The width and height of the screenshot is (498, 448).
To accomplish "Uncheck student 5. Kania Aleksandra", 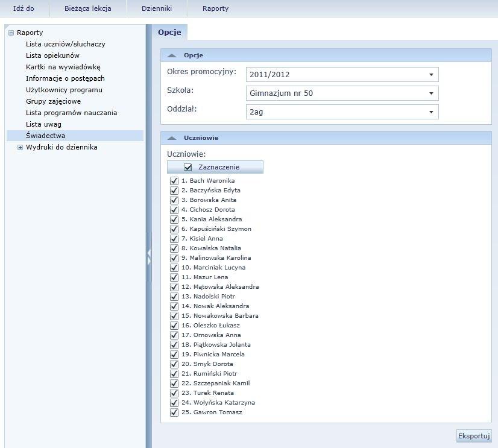I will [x=174, y=219].
